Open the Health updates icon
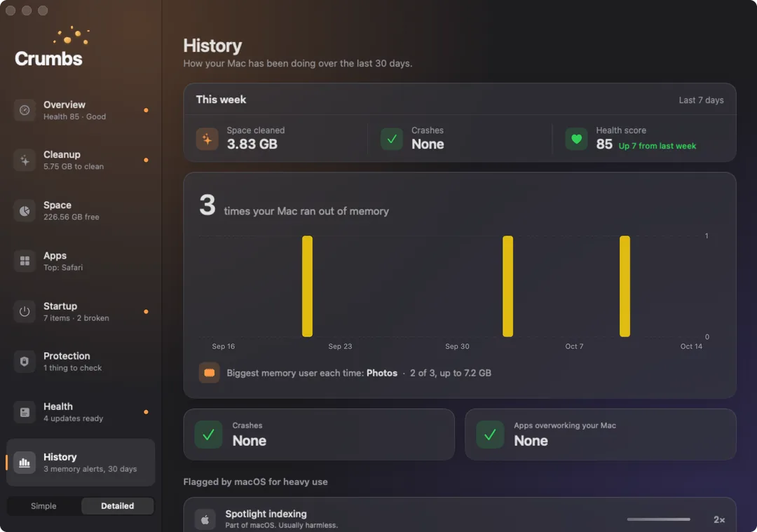 click(25, 412)
